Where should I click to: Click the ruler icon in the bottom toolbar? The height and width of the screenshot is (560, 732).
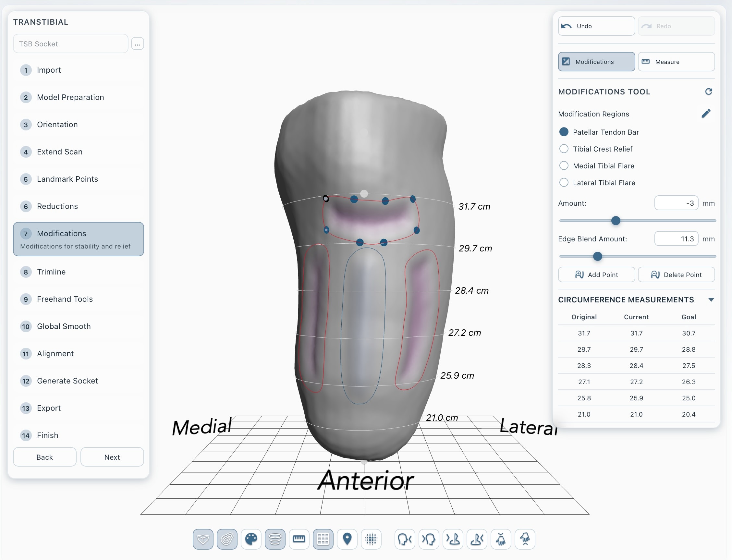pos(299,539)
